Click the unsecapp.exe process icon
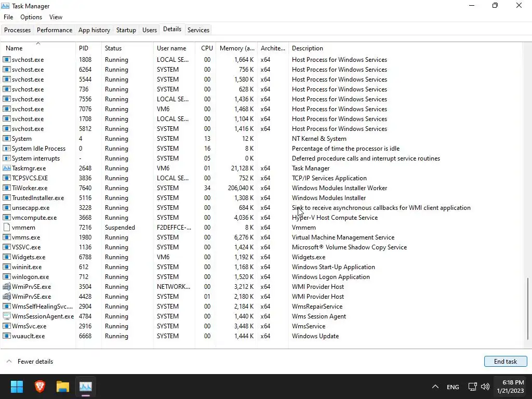532x399 pixels. tap(6, 208)
